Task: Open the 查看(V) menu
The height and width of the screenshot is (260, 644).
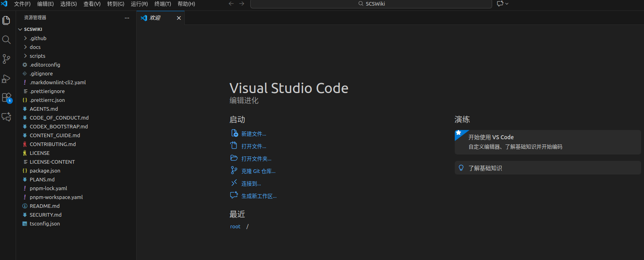Action: tap(92, 4)
